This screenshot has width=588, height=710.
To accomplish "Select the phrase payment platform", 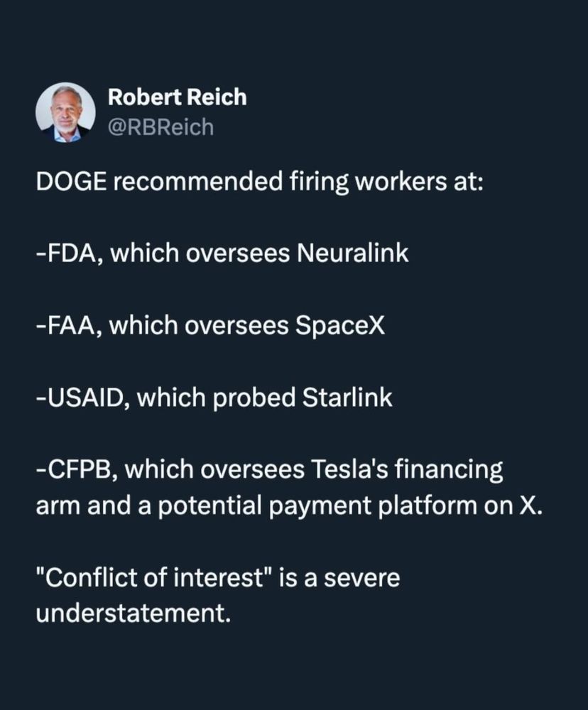I will (x=372, y=506).
